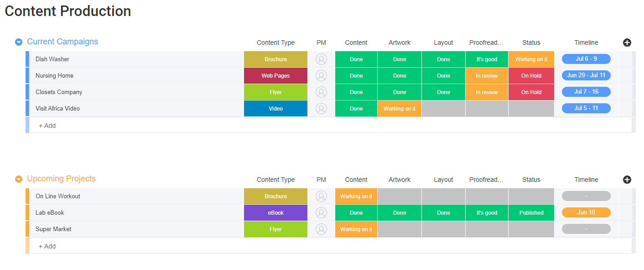Open the PM avatar on Dish Washer row
644x270 pixels.
[x=322, y=59]
